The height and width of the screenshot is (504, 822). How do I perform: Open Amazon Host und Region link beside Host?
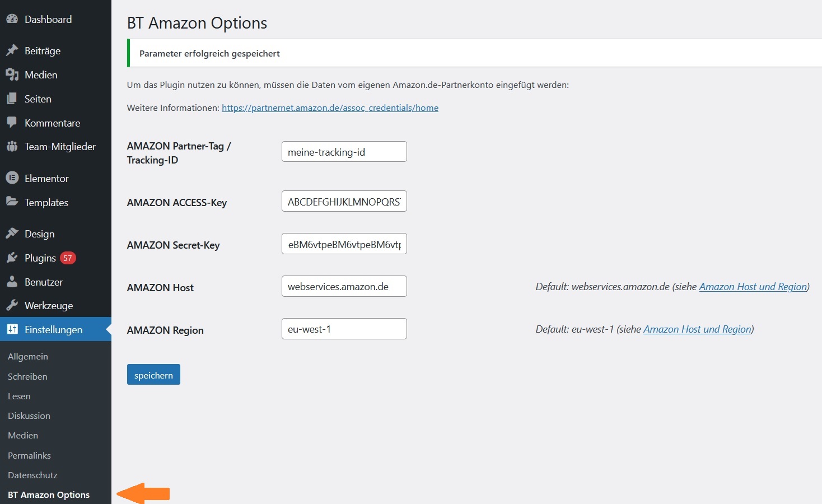tap(753, 286)
